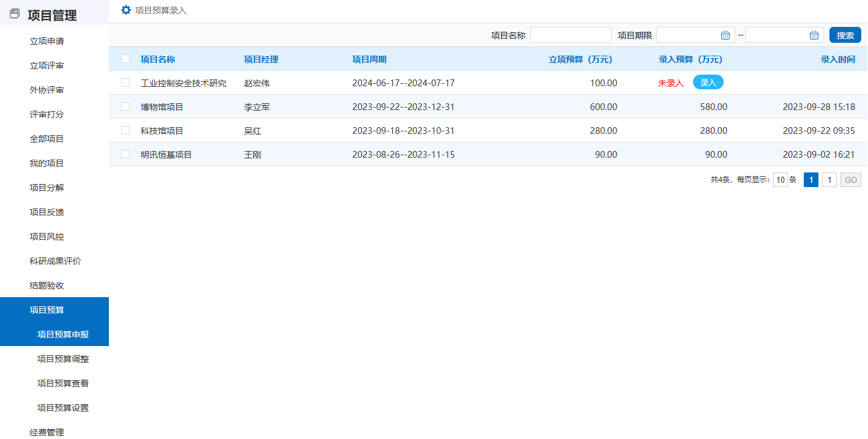Expand the 经费管理 sidebar section
The image size is (868, 439).
pyautogui.click(x=47, y=432)
